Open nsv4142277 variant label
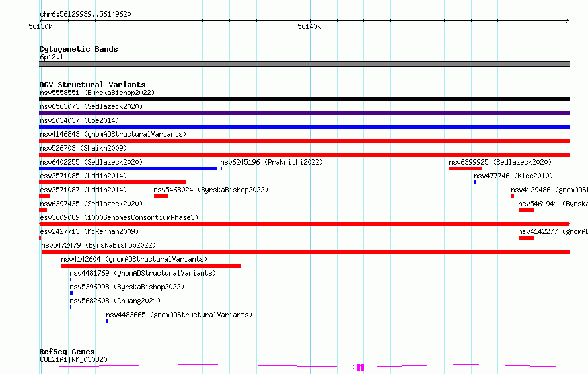Screen dimensions: 588x374 553,231
